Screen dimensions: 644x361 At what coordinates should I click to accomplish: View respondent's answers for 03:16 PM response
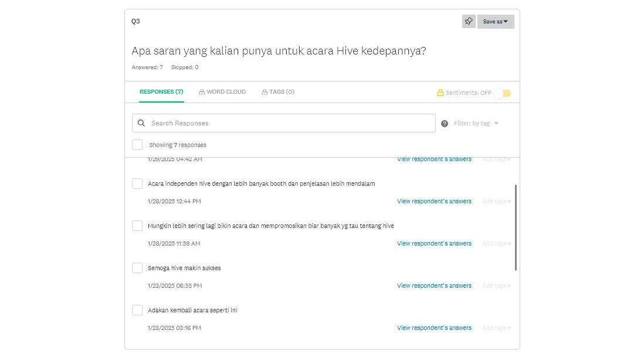click(x=434, y=328)
